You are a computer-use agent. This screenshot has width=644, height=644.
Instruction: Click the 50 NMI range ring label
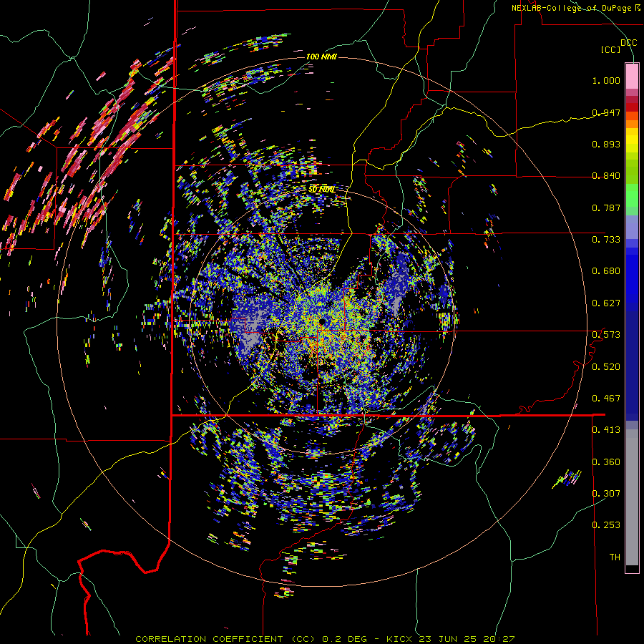tap(321, 190)
